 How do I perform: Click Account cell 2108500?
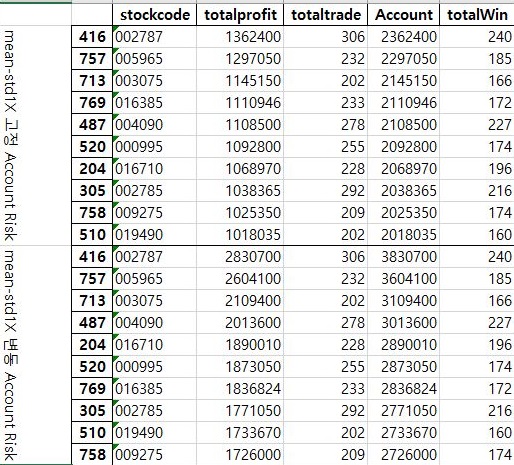(404, 125)
